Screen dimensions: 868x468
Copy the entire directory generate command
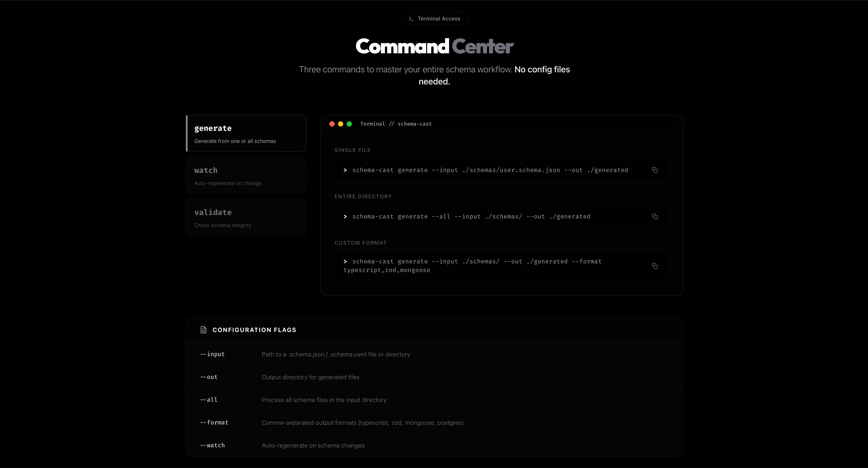coord(654,216)
